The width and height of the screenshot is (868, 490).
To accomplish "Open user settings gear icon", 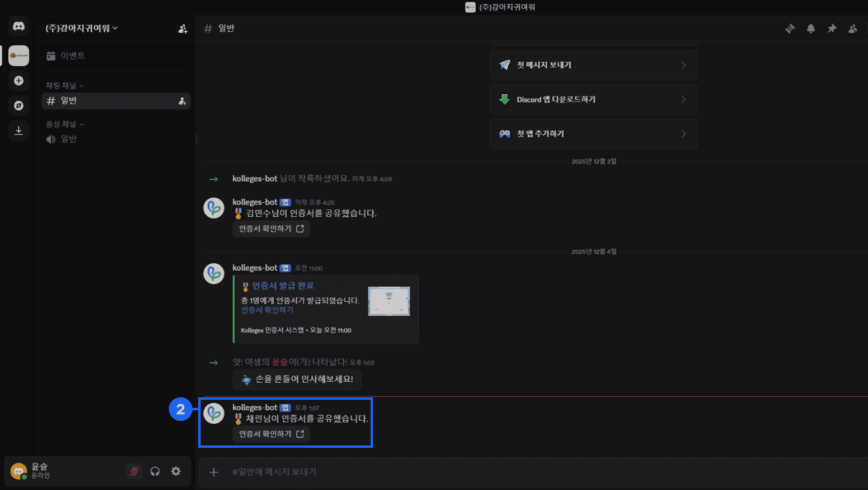I will click(176, 471).
